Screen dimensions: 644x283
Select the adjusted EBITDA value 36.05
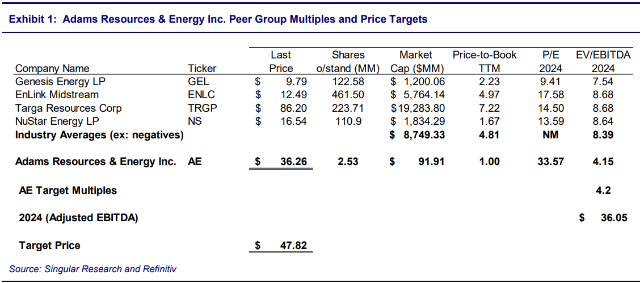pos(613,217)
